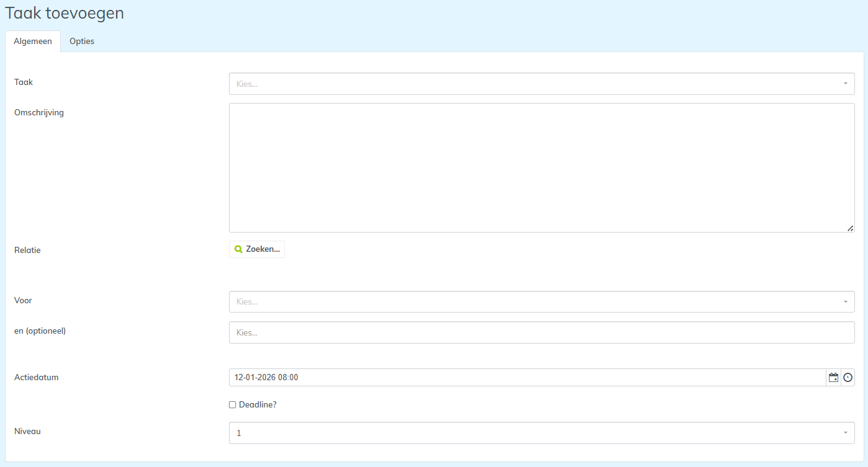Open the Taak dropdown

542,84
